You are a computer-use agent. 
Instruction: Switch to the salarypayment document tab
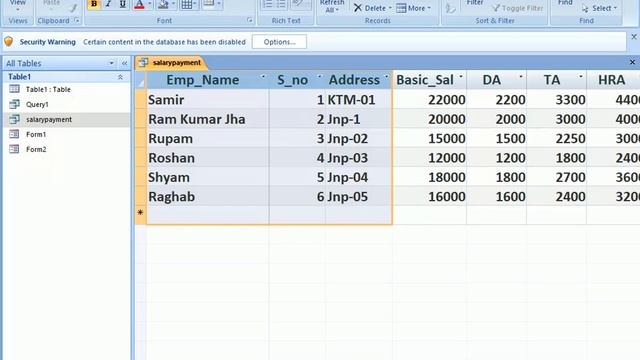pyautogui.click(x=171, y=63)
